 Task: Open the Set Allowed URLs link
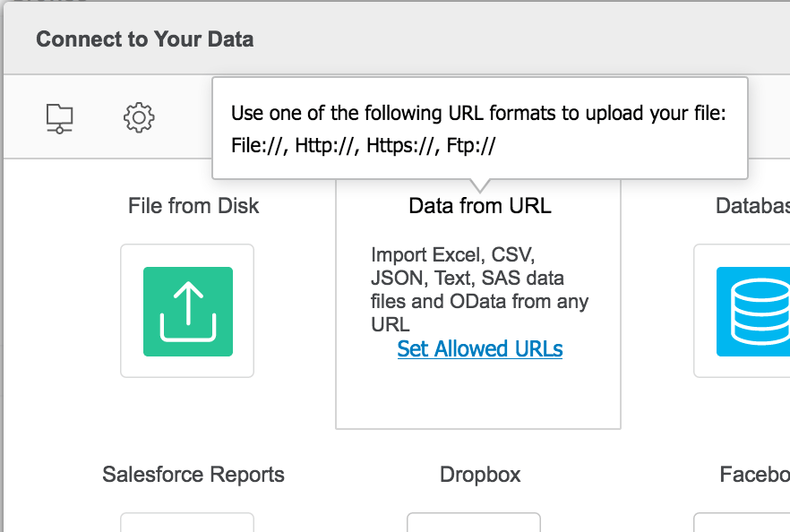[x=480, y=348]
